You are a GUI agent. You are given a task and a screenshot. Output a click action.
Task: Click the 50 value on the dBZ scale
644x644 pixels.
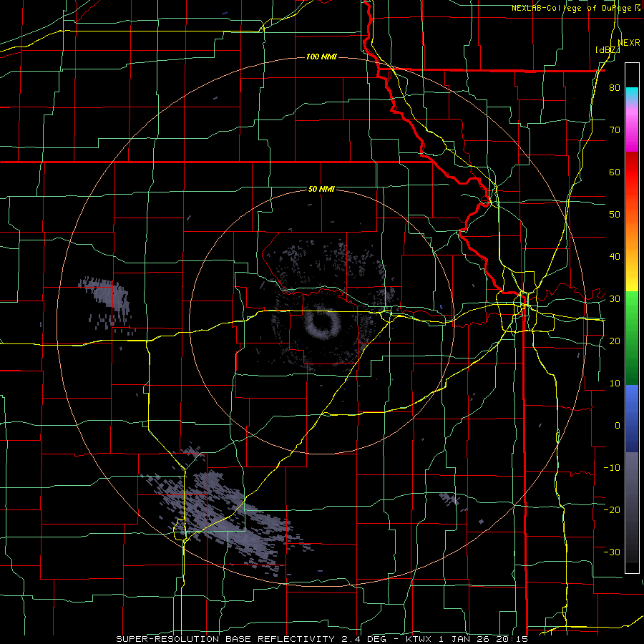[x=615, y=215]
